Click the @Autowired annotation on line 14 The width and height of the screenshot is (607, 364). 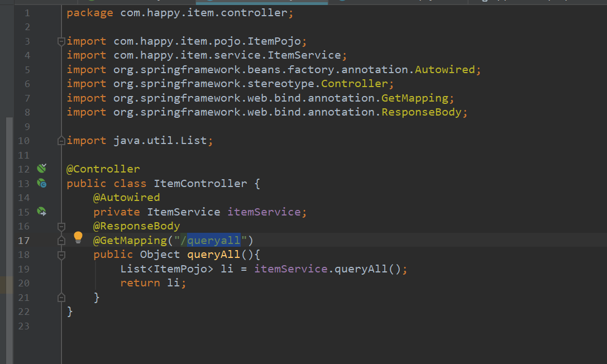pyautogui.click(x=126, y=198)
